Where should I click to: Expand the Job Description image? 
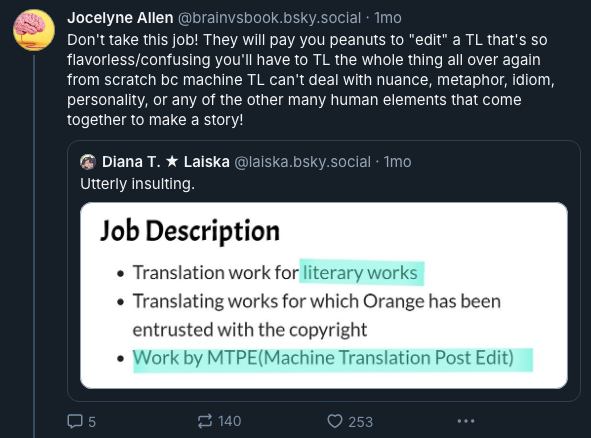(x=324, y=296)
